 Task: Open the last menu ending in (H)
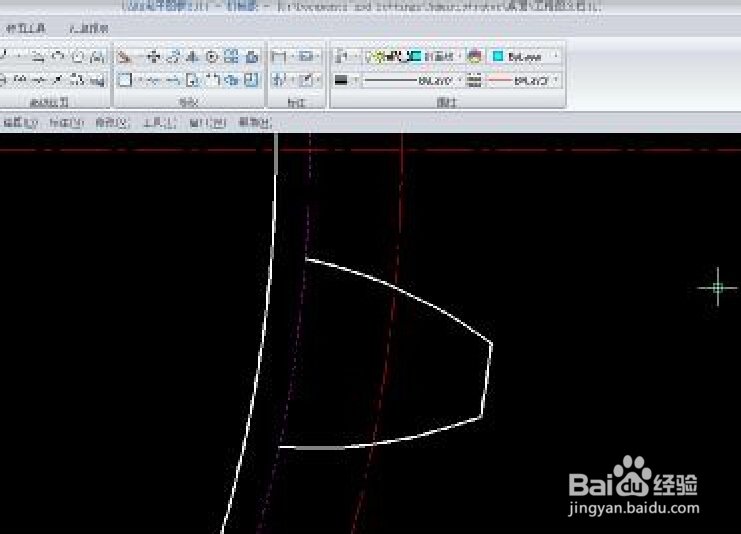(255, 123)
